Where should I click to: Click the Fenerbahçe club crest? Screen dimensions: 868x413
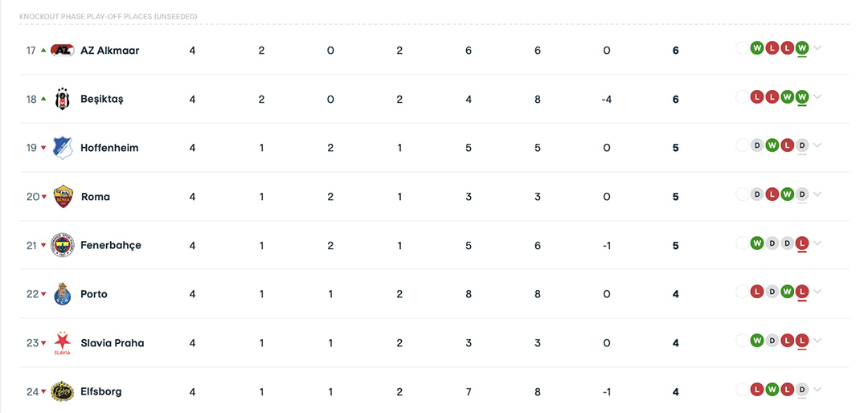coord(63,245)
